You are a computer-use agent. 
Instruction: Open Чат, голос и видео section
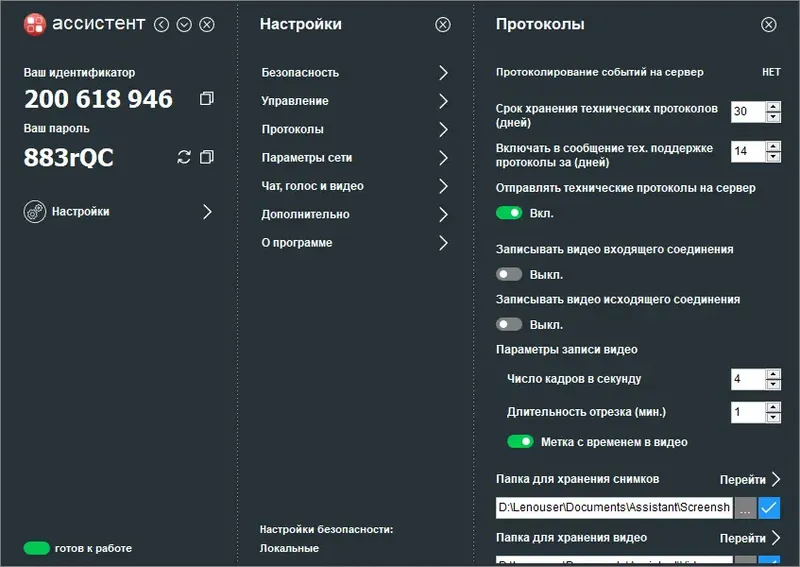click(354, 186)
